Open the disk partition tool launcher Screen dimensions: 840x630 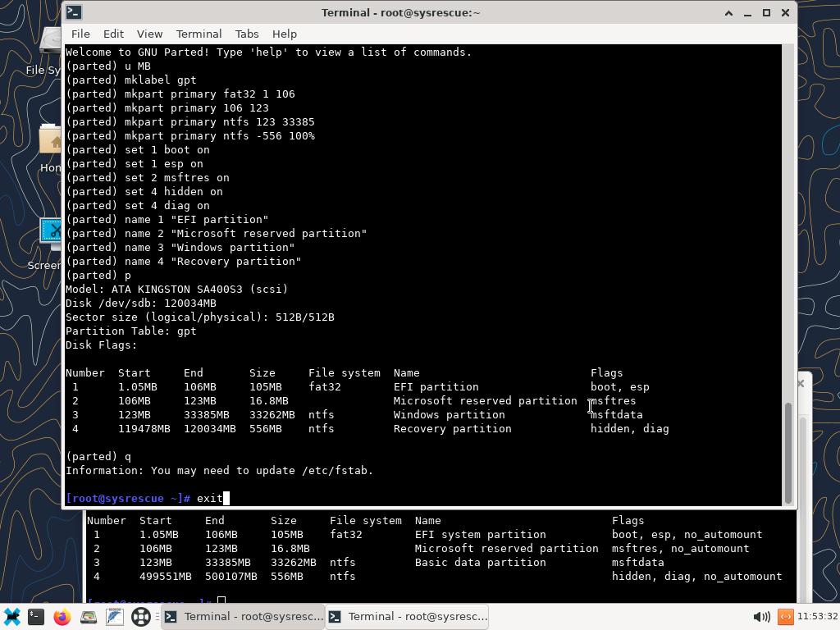pyautogui.click(x=89, y=617)
